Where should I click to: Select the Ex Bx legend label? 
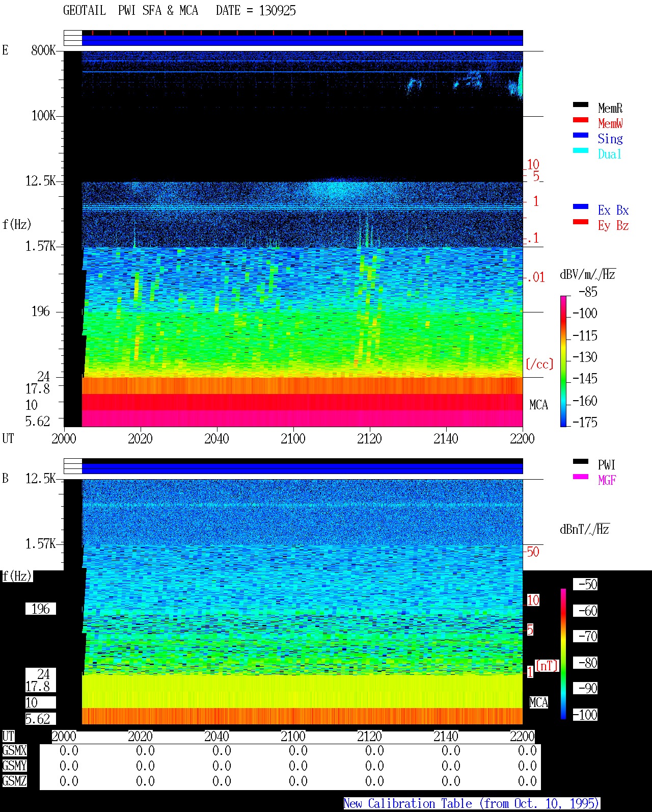613,210
